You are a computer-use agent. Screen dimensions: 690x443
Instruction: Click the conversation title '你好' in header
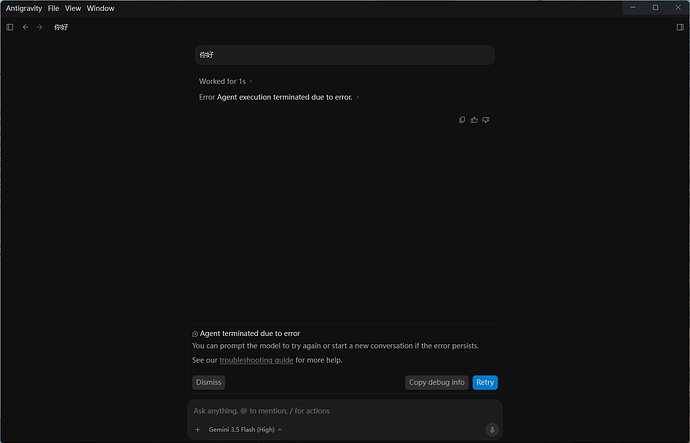[x=61, y=27]
